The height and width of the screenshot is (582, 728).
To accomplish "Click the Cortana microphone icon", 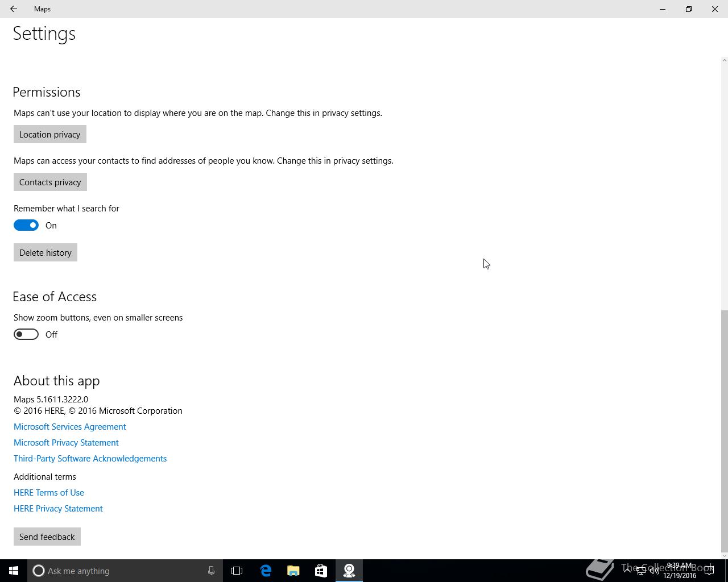I will [211, 571].
